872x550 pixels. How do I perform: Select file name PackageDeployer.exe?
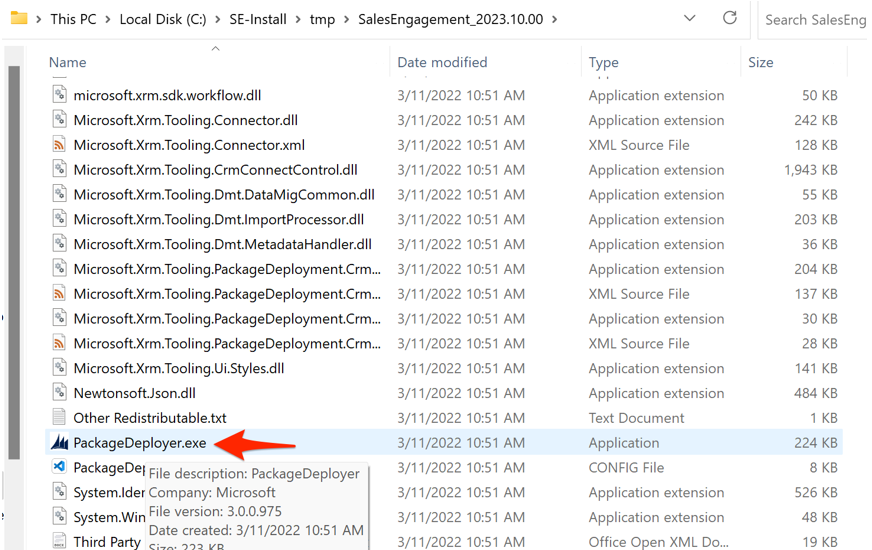coord(140,443)
